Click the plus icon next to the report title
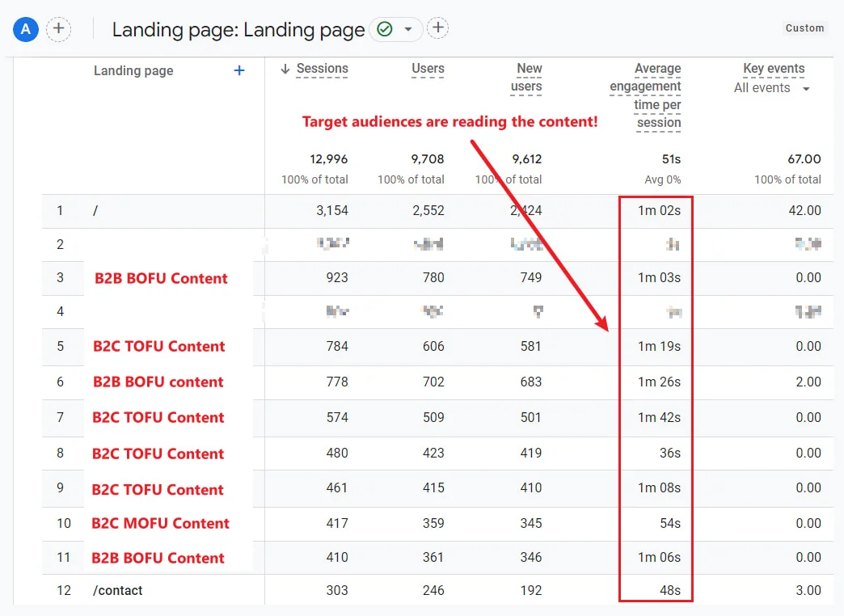This screenshot has width=844, height=616. (437, 29)
